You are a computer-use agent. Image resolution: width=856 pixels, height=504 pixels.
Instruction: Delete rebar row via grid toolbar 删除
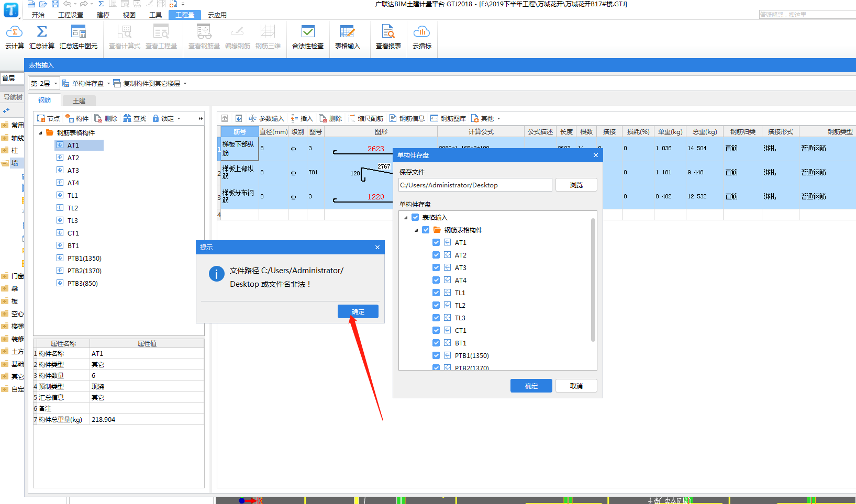tap(330, 119)
